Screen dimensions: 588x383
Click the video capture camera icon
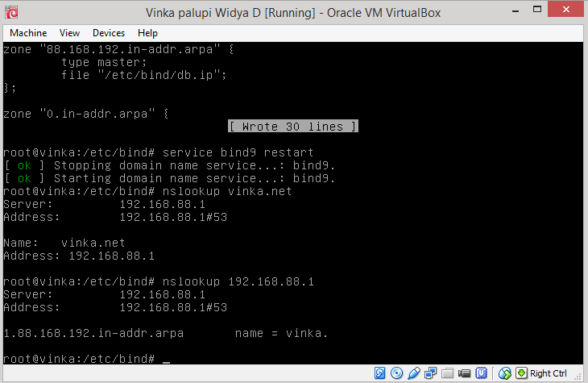464,373
